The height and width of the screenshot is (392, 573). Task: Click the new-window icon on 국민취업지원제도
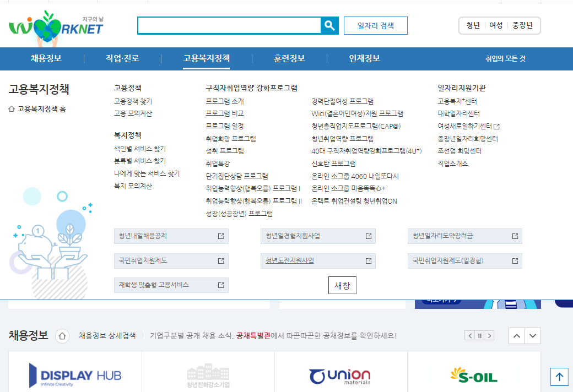[222, 260]
